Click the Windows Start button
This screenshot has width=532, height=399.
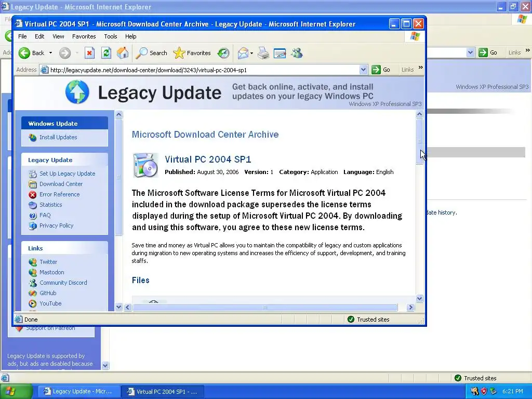click(16, 391)
